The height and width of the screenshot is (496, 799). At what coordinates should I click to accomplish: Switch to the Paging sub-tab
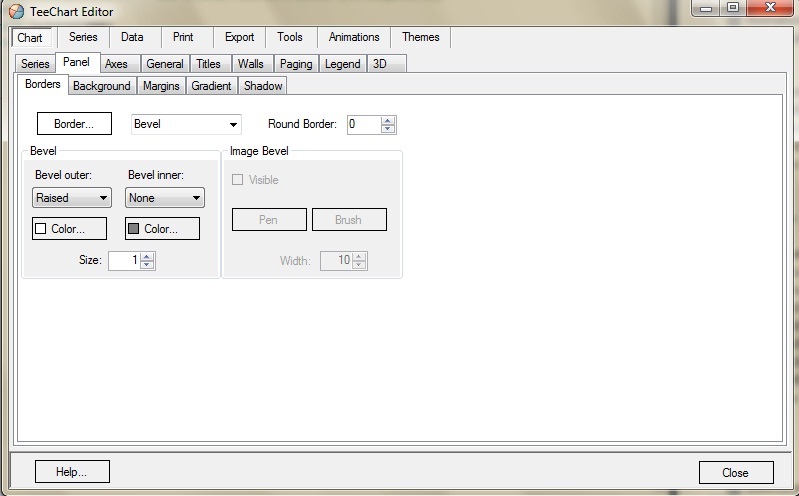pyautogui.click(x=296, y=64)
